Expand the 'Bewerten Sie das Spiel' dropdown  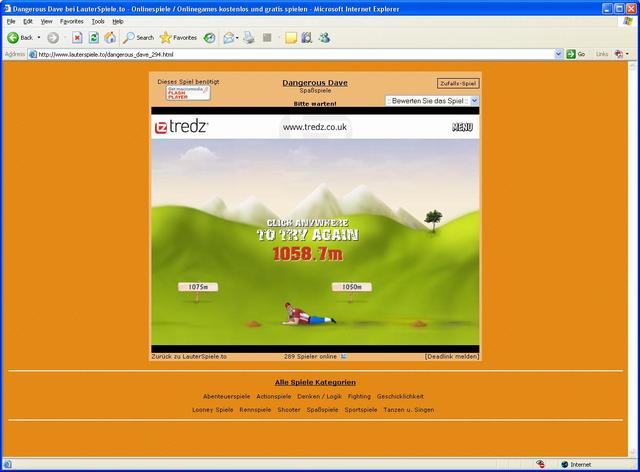pyautogui.click(x=473, y=101)
